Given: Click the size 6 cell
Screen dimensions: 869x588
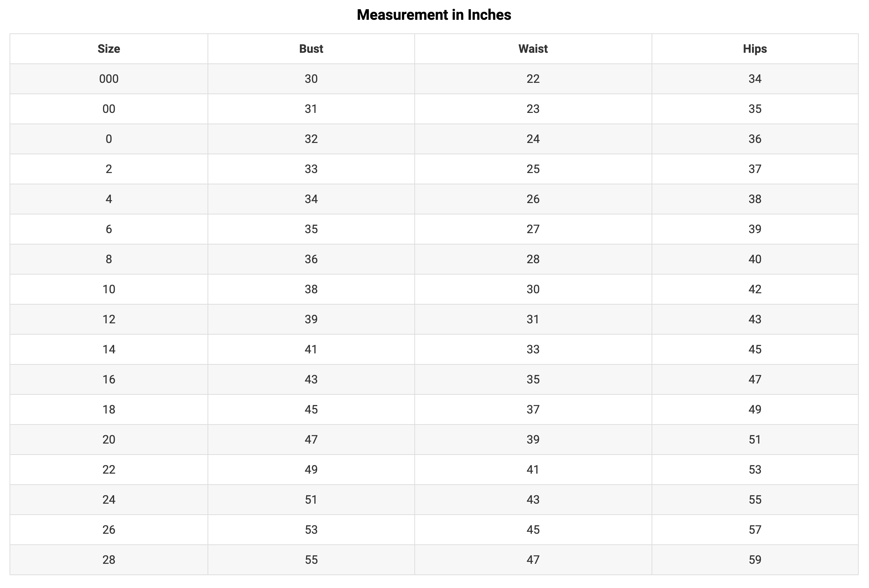Looking at the screenshot, I should 109,229.
